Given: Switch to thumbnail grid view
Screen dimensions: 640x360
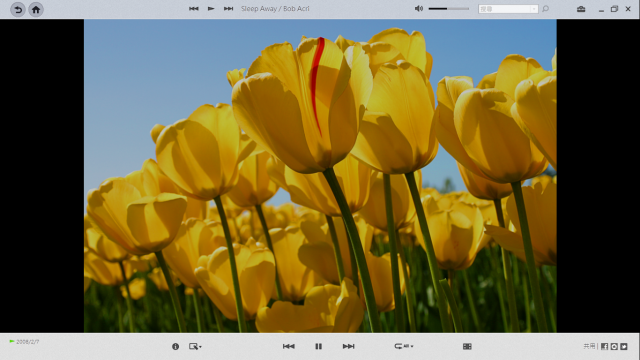Looking at the screenshot, I should point(467,347).
